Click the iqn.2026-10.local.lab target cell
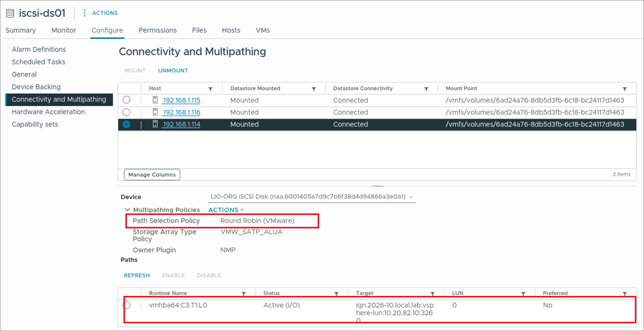 coord(395,314)
